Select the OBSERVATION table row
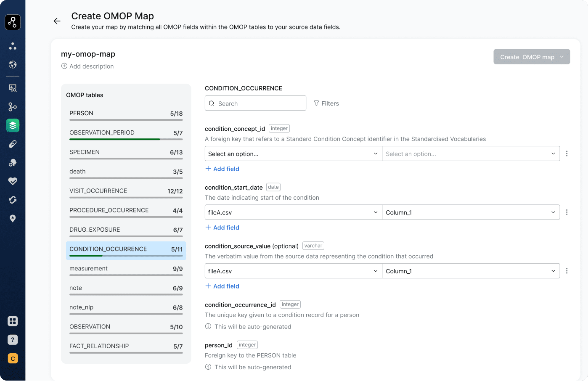Viewport: 588px width, 381px height. pos(126,328)
